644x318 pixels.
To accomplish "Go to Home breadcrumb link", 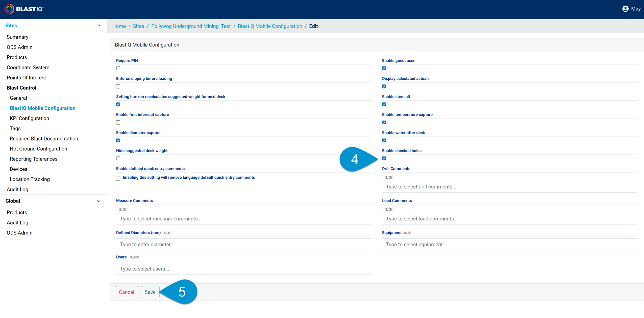I will (119, 26).
